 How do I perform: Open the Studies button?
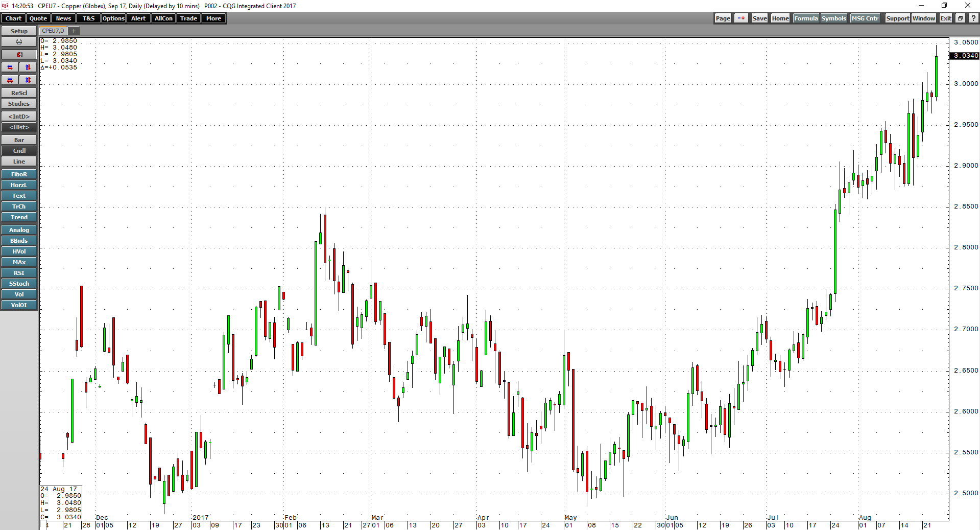(x=19, y=104)
